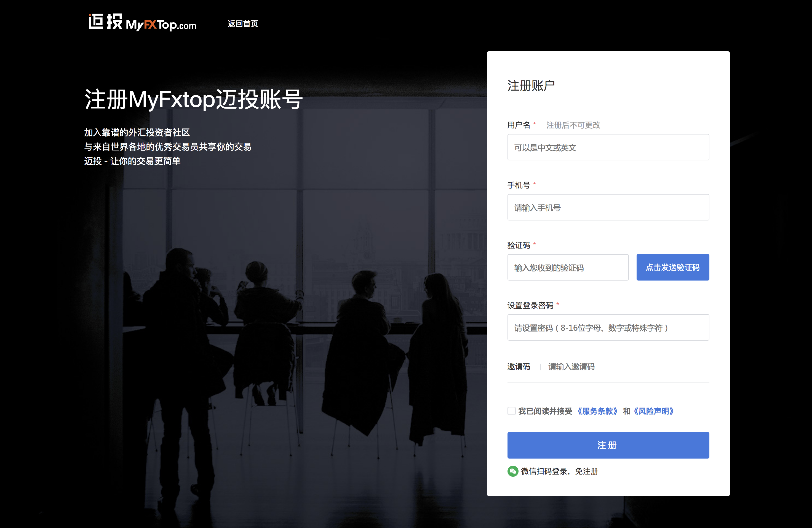Click the 邀请码 label text
812x528 pixels.
coord(519,367)
